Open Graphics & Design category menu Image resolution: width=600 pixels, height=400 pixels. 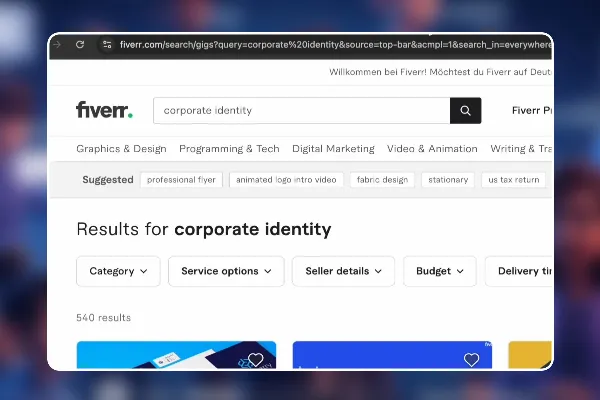(x=121, y=149)
